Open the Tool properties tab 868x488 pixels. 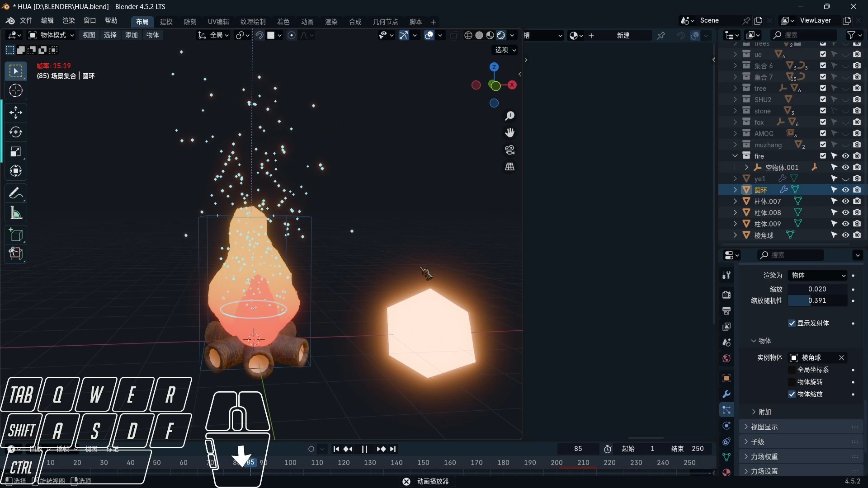(726, 275)
